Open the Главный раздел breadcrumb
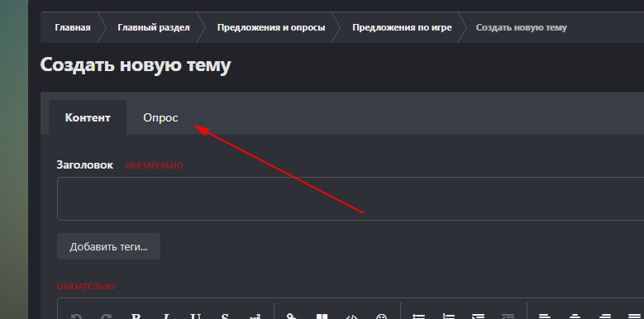This screenshot has height=319, width=644. click(154, 27)
